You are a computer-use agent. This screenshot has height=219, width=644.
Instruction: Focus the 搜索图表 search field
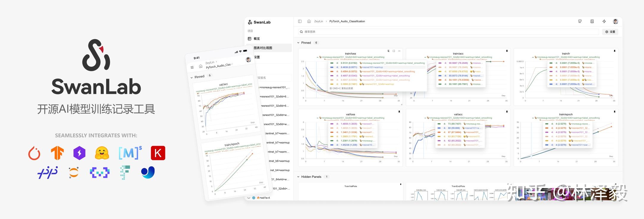448,32
